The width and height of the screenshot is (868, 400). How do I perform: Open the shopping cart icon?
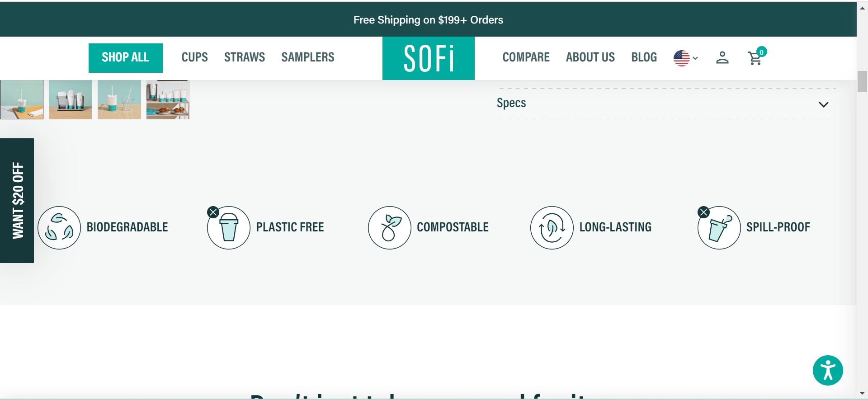coord(755,59)
